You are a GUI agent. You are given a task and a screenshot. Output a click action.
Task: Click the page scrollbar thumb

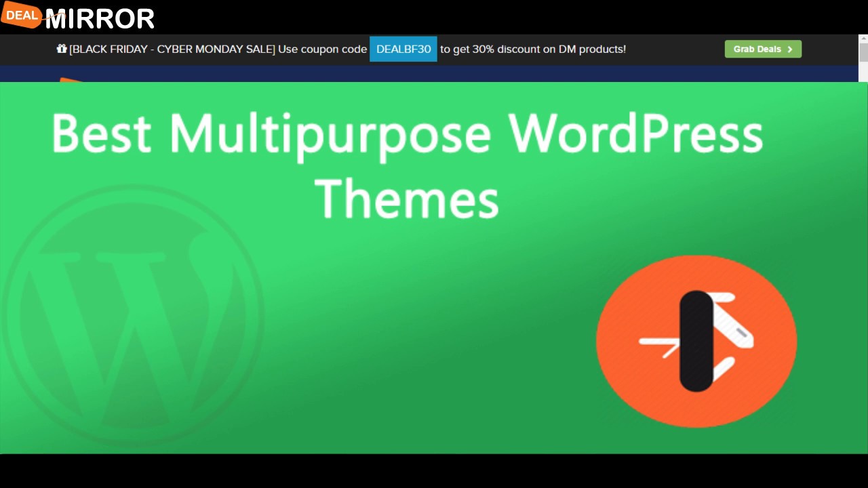point(863,53)
